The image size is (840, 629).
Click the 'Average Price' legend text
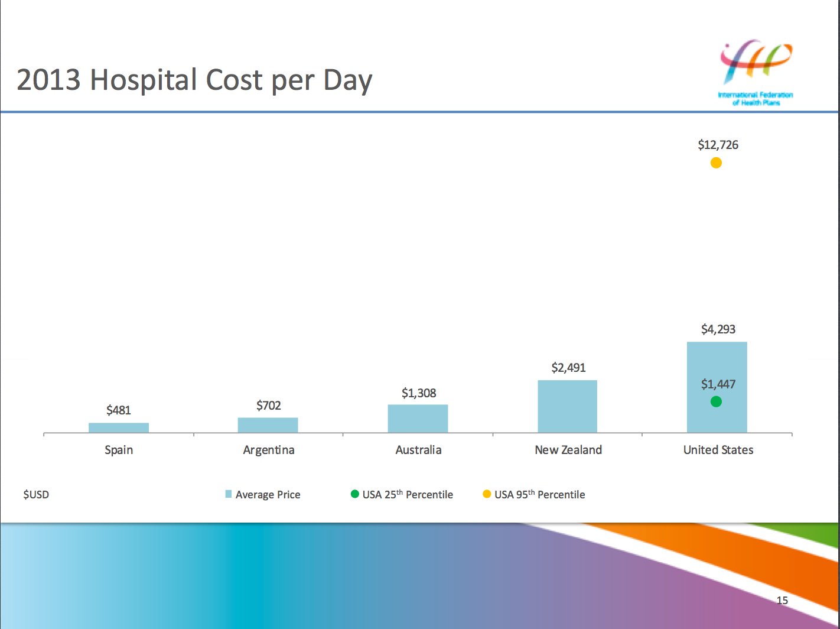point(268,495)
